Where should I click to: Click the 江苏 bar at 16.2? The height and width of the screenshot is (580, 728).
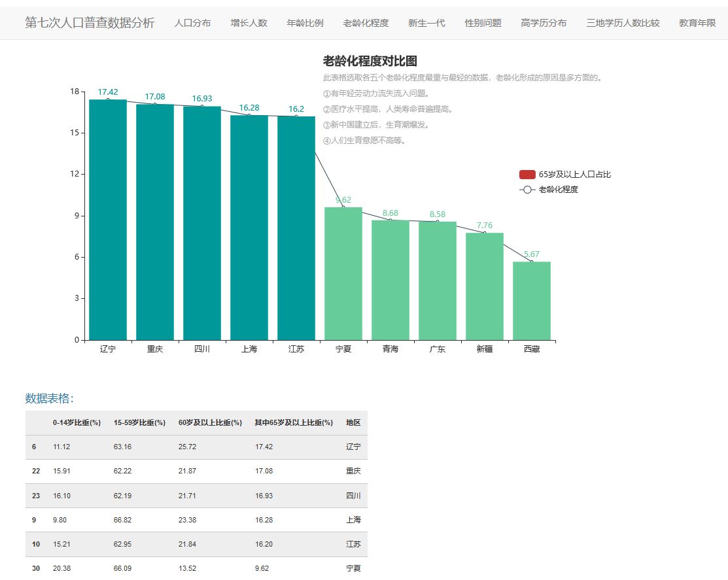(x=296, y=228)
